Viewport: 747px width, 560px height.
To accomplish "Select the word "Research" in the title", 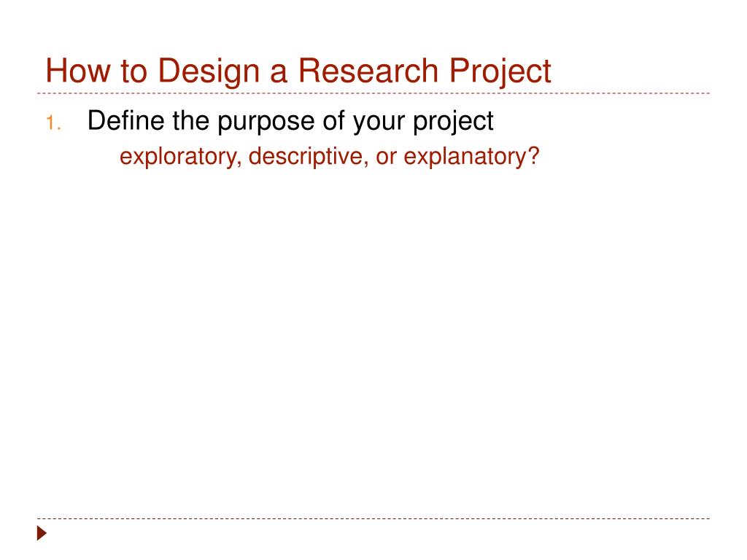I will coord(368,71).
